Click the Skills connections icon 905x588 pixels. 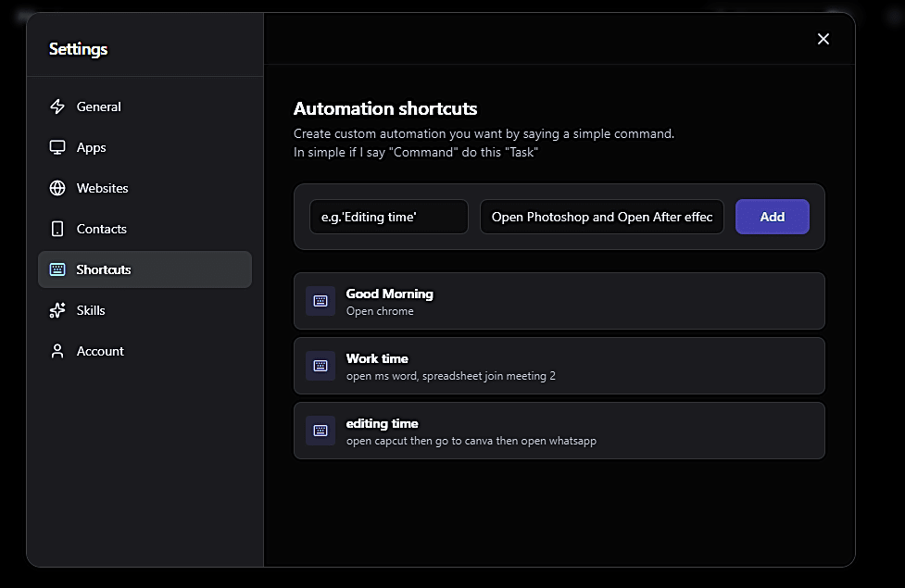click(57, 310)
